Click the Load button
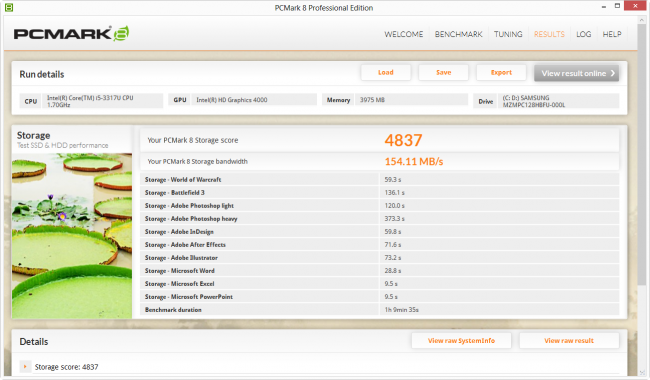 pos(386,73)
